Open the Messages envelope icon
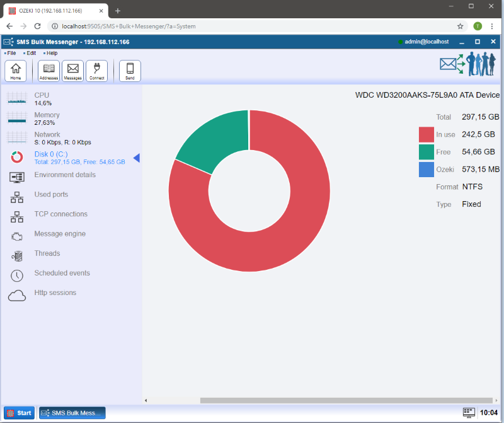The image size is (504, 423). click(72, 71)
